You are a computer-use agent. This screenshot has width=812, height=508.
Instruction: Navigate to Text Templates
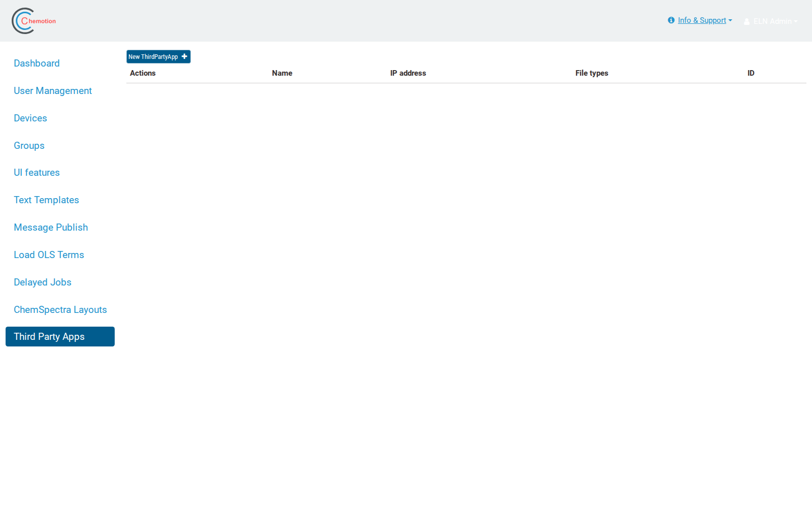46,200
